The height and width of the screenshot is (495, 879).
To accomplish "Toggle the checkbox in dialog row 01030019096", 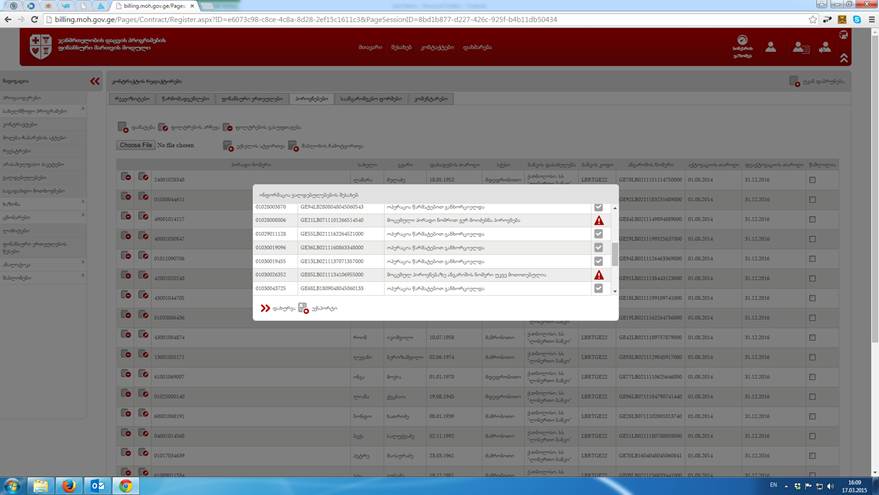I will coord(598,247).
